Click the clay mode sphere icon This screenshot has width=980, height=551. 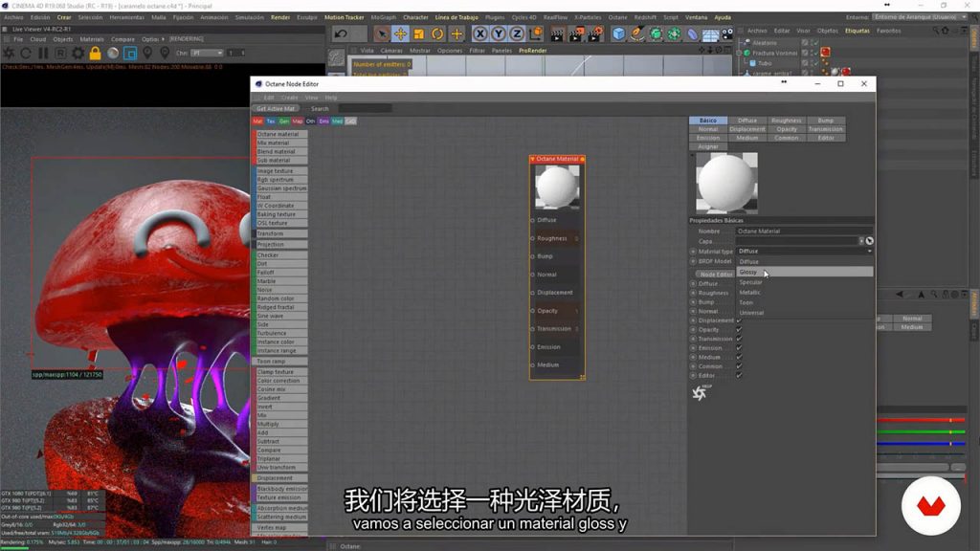(113, 54)
